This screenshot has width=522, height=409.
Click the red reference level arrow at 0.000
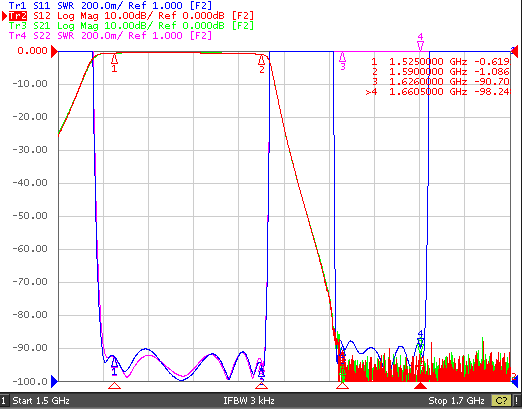[x=54, y=52]
